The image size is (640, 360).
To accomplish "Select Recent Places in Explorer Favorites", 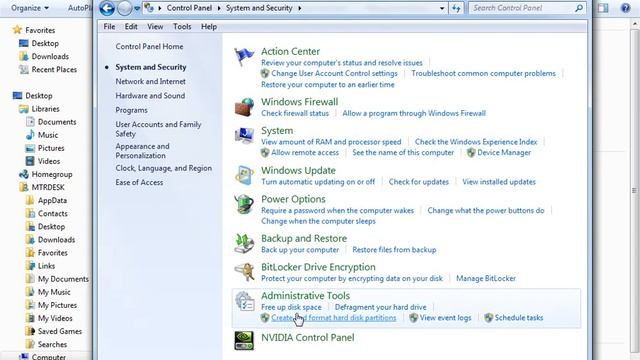I will 54,70.
